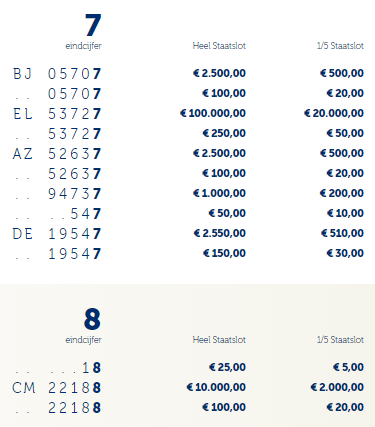Viewport: 375px width, 427px height.
Task: Select lot number EL 53727
Action: pos(57,114)
